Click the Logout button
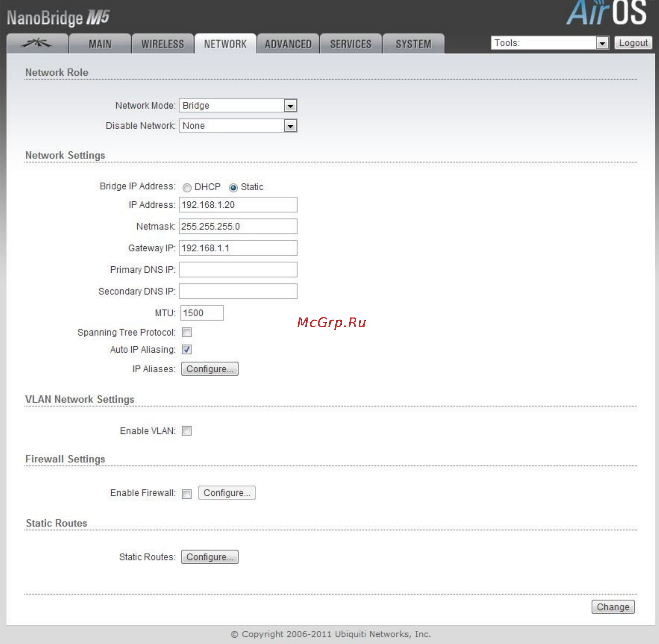The height and width of the screenshot is (644, 659). tap(633, 43)
